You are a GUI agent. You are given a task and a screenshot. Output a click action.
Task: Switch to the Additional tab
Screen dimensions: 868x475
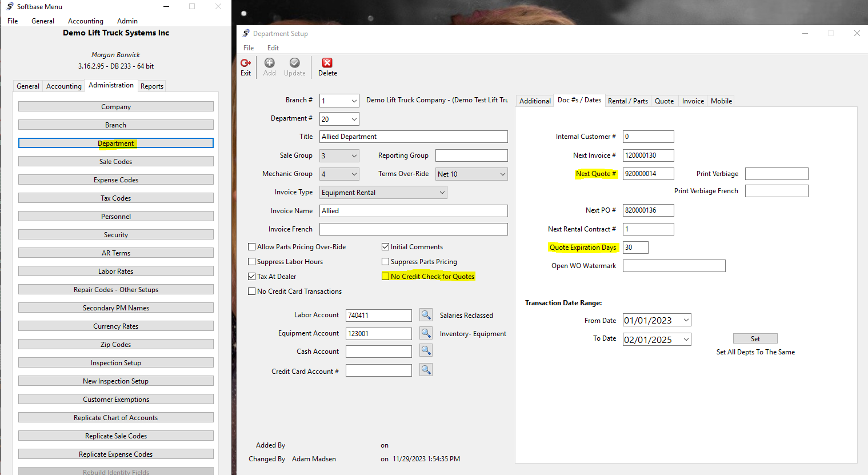point(535,101)
